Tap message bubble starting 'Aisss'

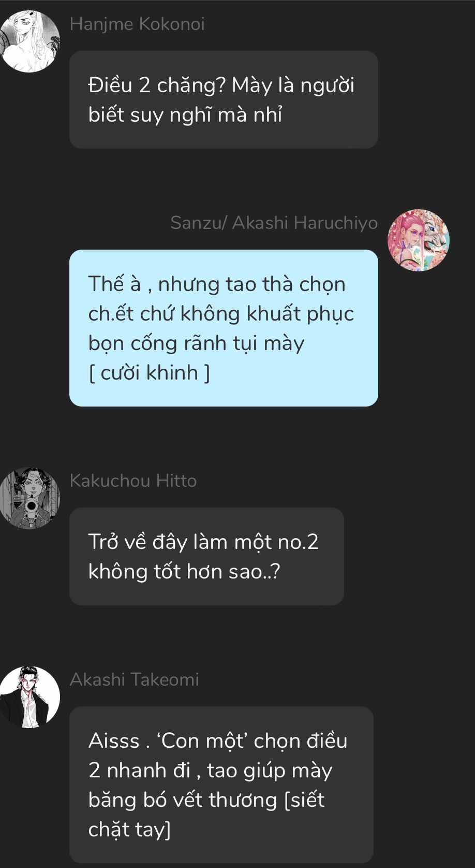coord(221,785)
